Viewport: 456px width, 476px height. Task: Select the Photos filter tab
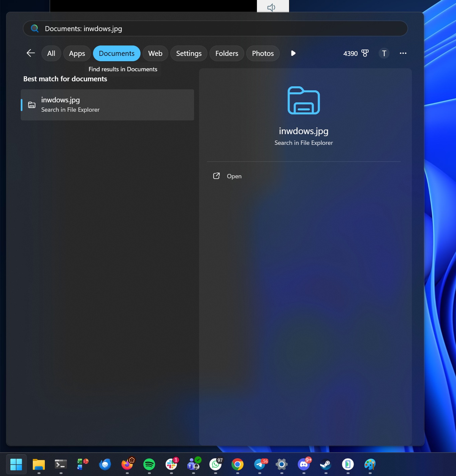coord(263,53)
